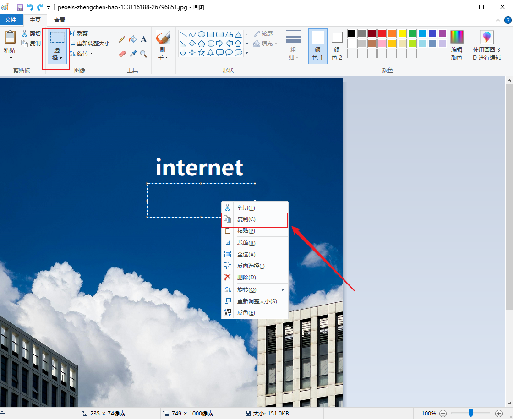This screenshot has width=514, height=420.
Task: Select the Color picker eyedropper tool
Action: point(133,54)
